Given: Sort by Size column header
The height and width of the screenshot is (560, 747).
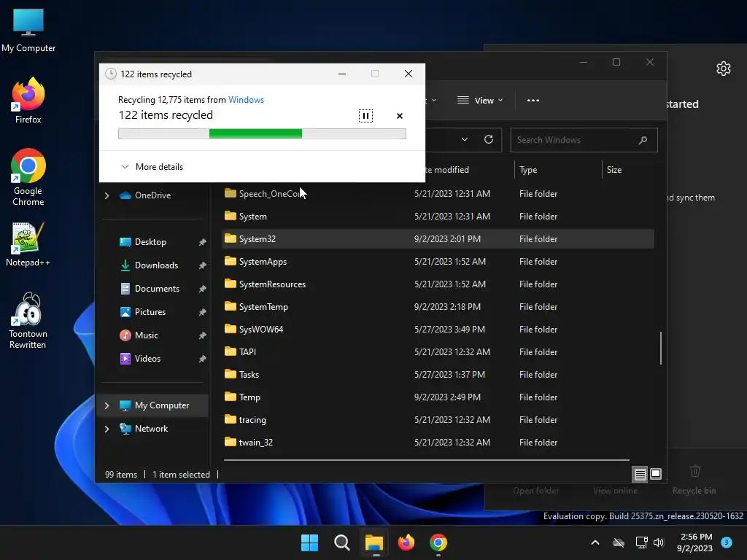Looking at the screenshot, I should coord(614,169).
